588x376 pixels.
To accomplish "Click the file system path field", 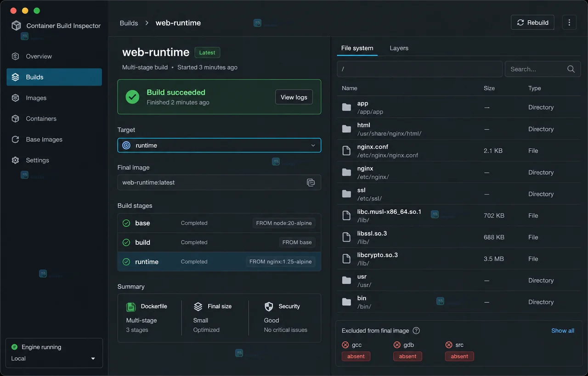I will tap(419, 69).
